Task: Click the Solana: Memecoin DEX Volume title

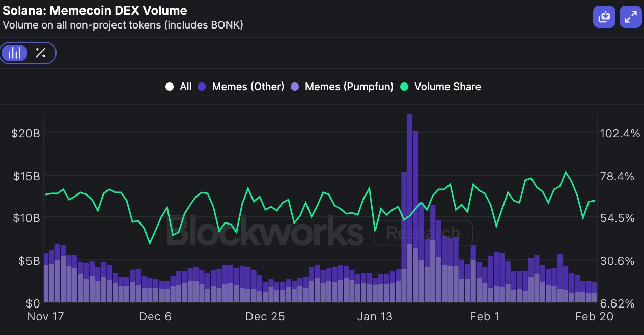Action: 95,10
